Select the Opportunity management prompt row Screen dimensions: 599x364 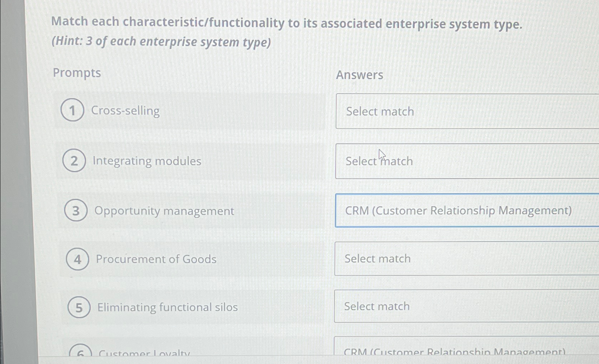(x=178, y=211)
